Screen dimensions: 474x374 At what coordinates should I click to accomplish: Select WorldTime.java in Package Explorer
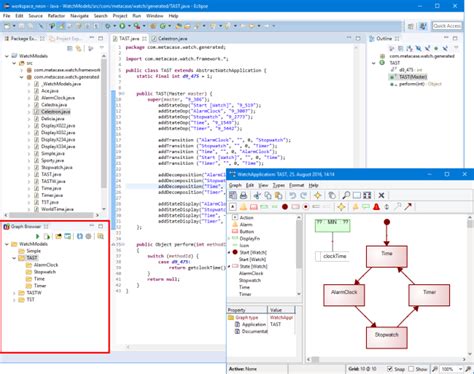coord(57,209)
